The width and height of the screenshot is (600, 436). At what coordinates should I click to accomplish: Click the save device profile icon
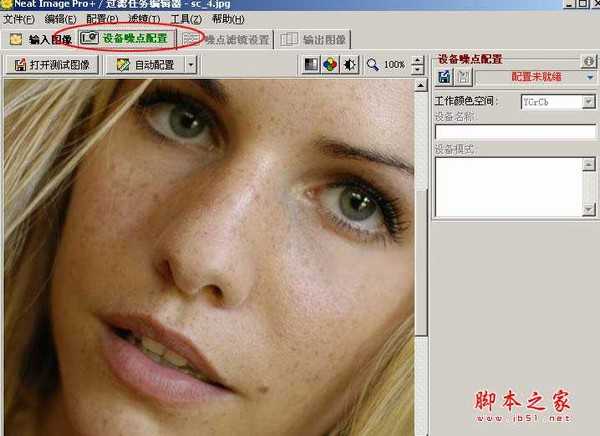coord(463,77)
